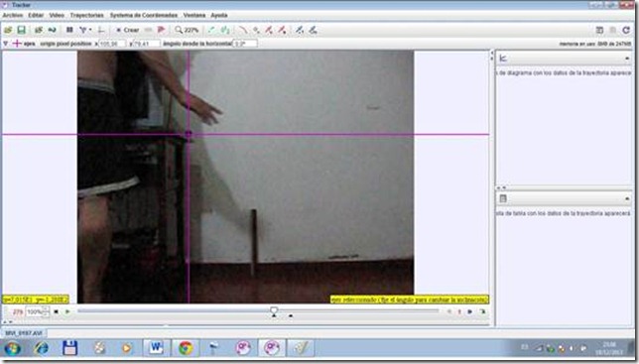
Task: Open the clip settings icon
Action: (69, 30)
